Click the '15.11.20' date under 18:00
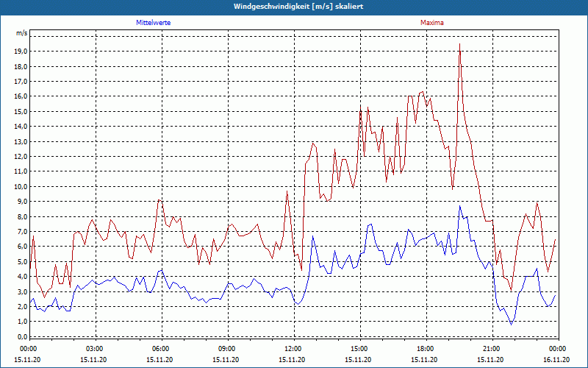 (424, 359)
